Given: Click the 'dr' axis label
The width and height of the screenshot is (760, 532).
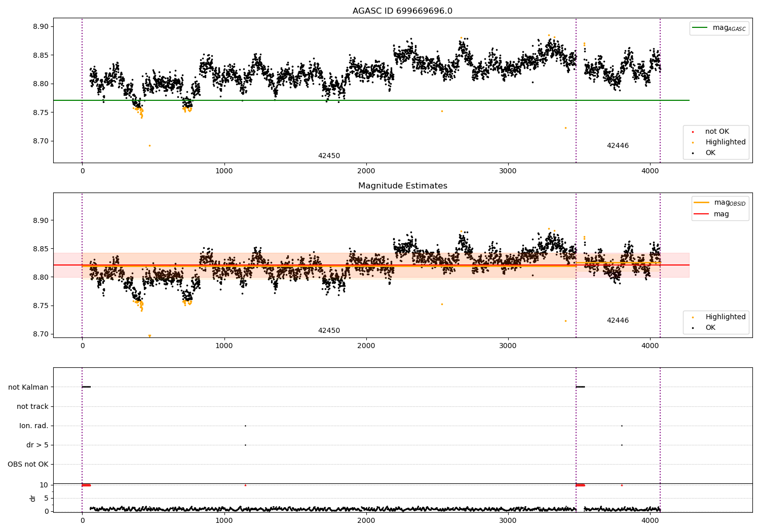Looking at the screenshot, I should (x=33, y=498).
